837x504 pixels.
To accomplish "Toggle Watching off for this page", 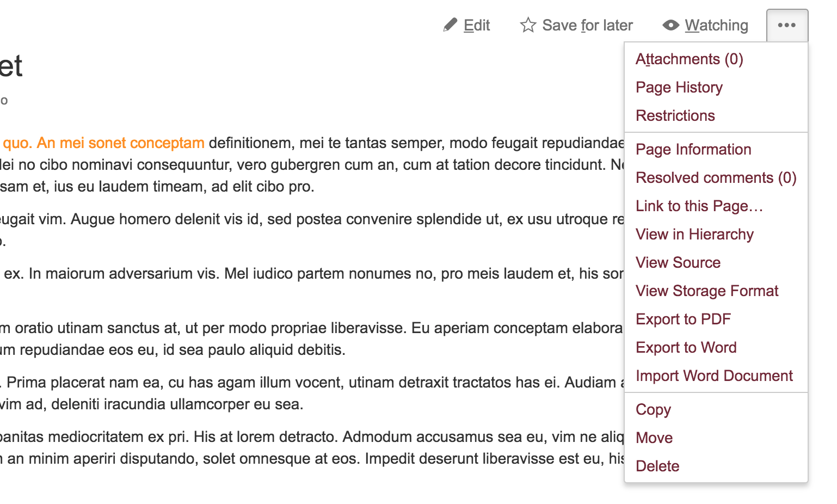I will [x=705, y=25].
